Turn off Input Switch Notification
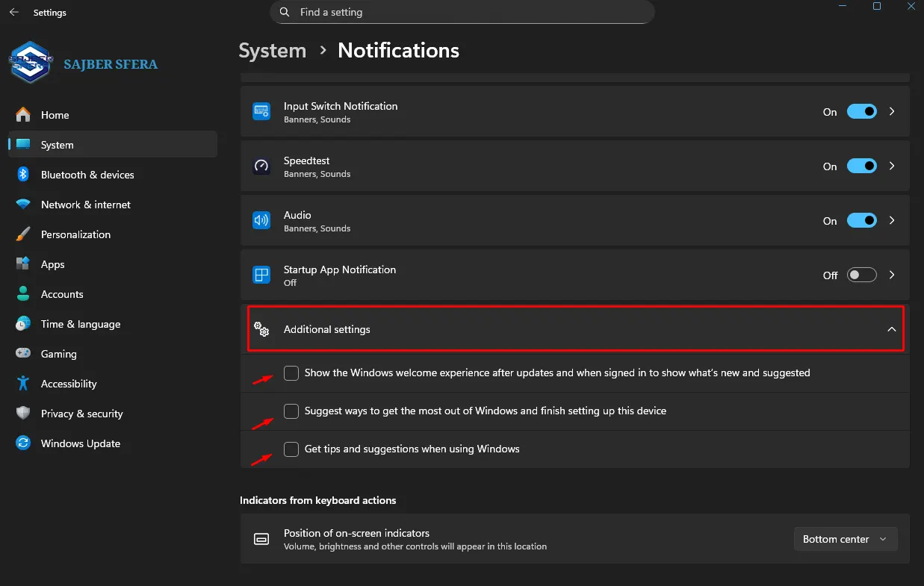This screenshot has height=586, width=924. [x=861, y=111]
